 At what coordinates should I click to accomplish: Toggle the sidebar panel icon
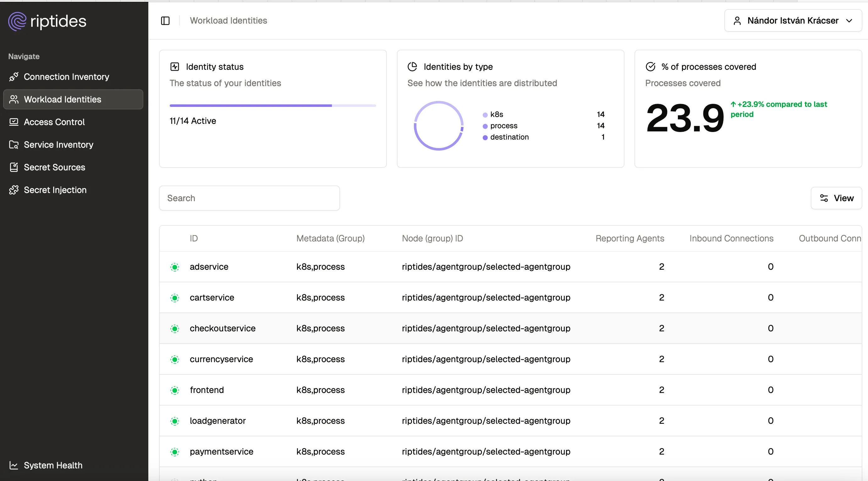click(x=165, y=20)
